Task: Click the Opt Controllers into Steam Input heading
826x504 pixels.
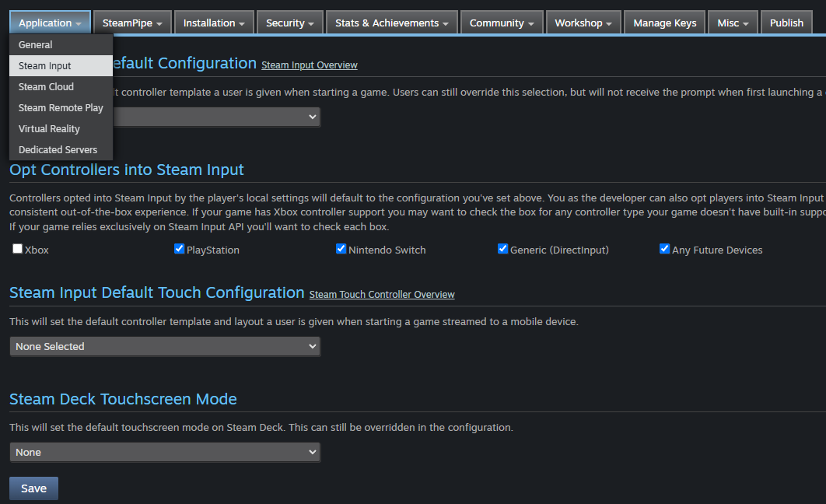Action: (x=127, y=170)
